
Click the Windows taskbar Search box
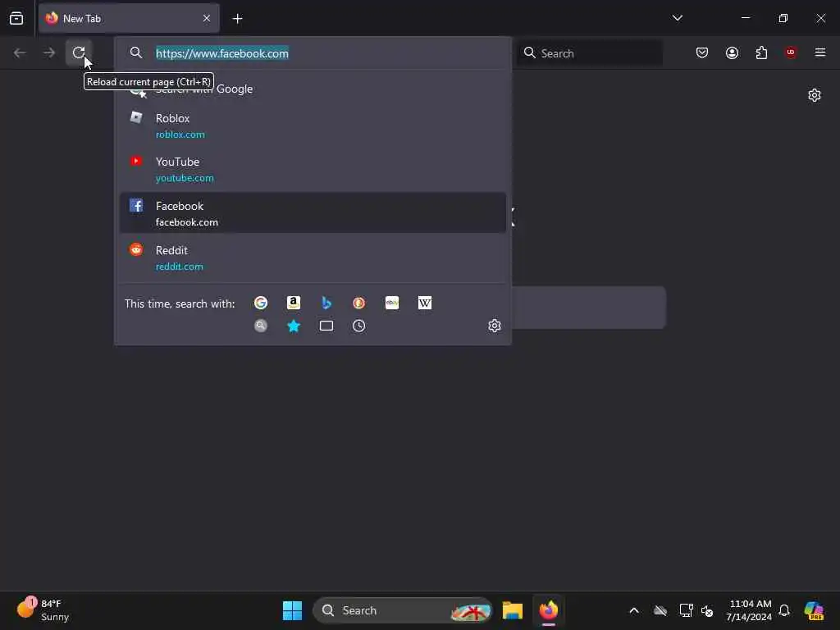[x=402, y=610]
